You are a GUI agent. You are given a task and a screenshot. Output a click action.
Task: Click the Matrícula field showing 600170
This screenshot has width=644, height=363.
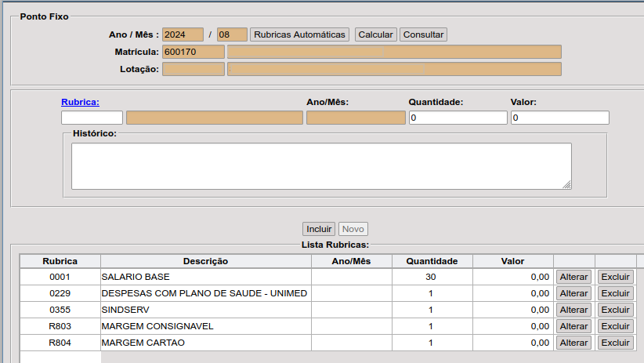coord(193,52)
